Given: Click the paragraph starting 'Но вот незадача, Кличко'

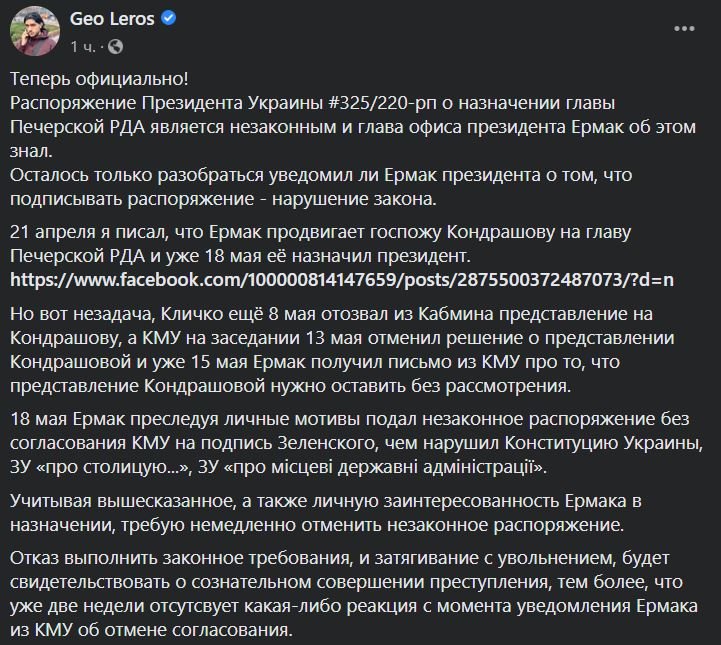Looking at the screenshot, I should (342, 350).
